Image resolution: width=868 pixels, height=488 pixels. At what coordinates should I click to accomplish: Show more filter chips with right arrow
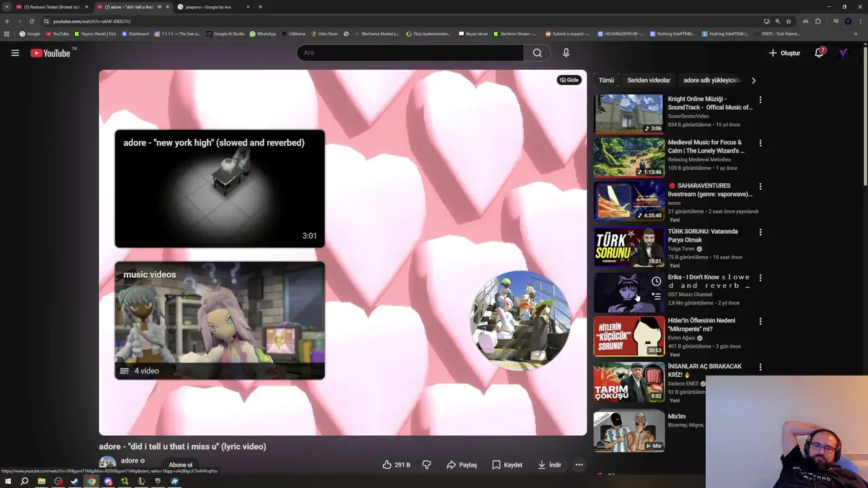(753, 80)
